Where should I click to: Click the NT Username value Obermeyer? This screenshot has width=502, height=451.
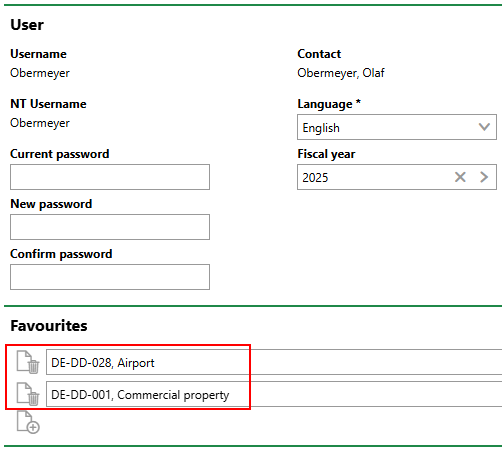click(x=40, y=123)
